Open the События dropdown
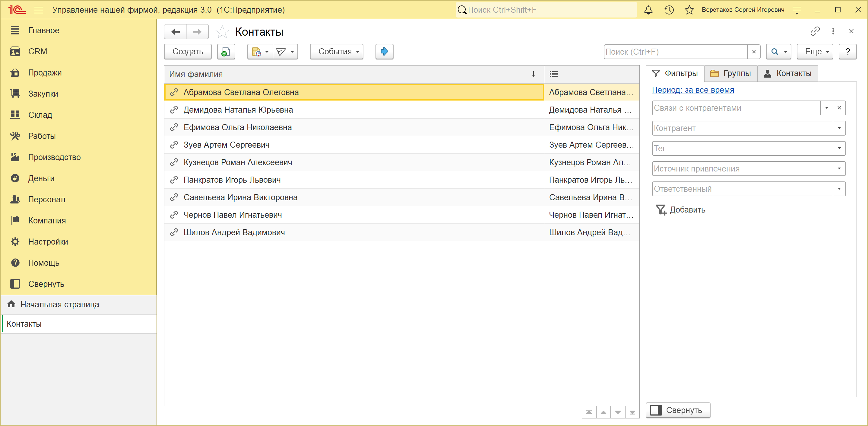The width and height of the screenshot is (868, 426). tap(337, 52)
